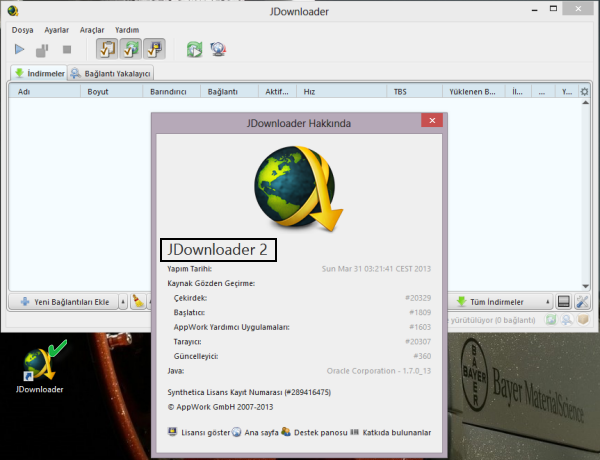Screen dimensions: 600x460
Task: Open the Araçlar menu
Action: (92, 30)
